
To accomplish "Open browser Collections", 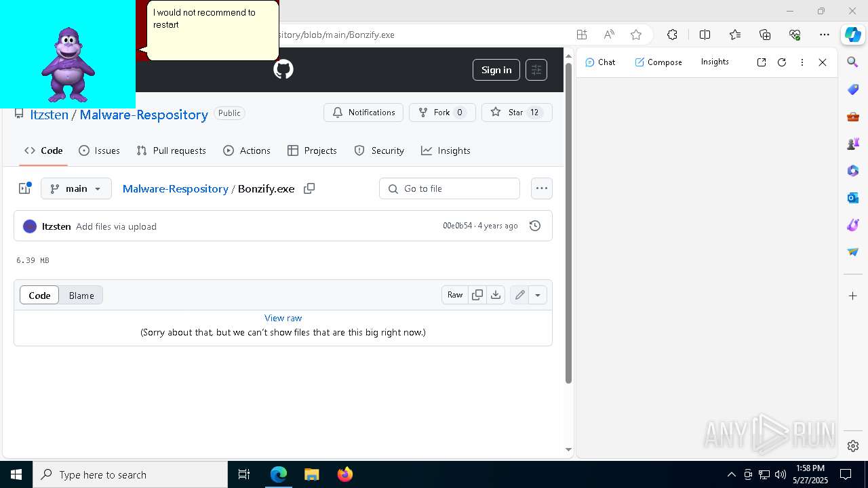I will tap(765, 35).
